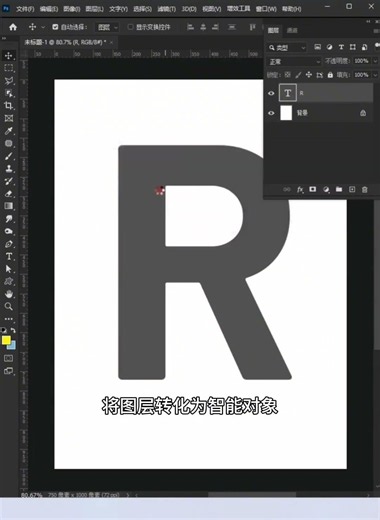This screenshot has width=380, height=520.
Task: Click the yellow foreground color swatch
Action: [6, 340]
